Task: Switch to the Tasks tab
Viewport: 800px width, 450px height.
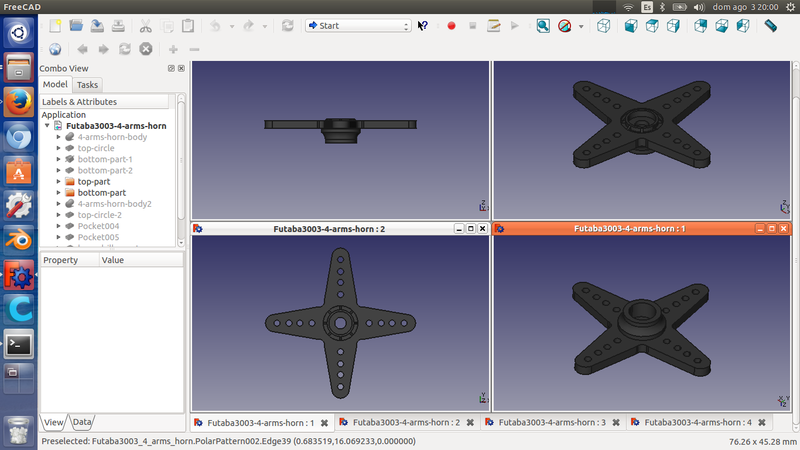Action: (87, 85)
